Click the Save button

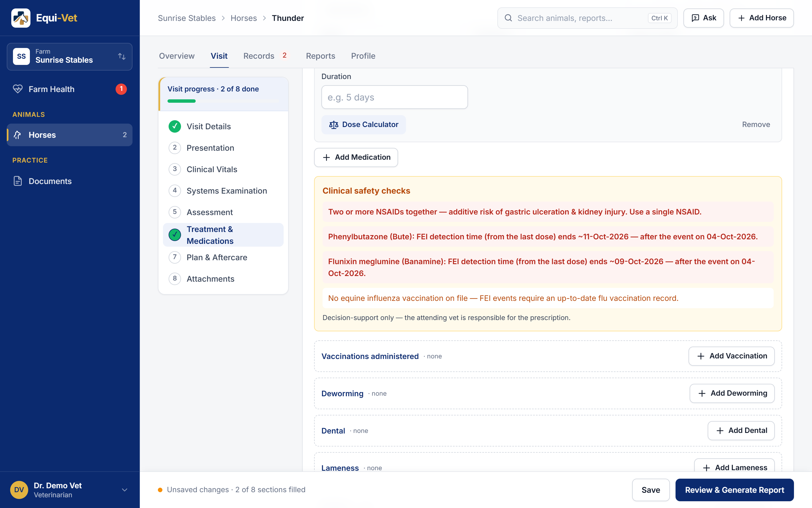click(x=651, y=490)
